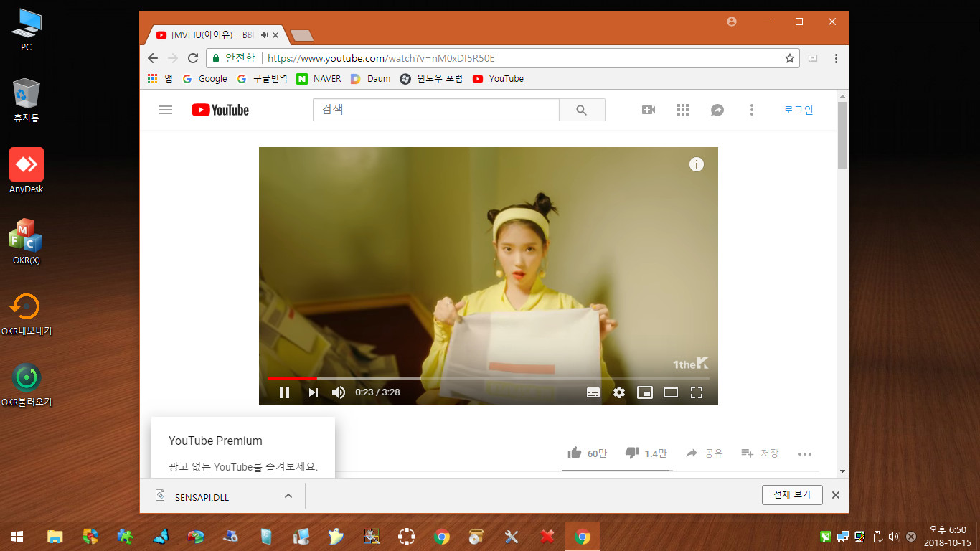Image resolution: width=980 pixels, height=551 pixels.
Task: Skip to the next video
Action: tap(313, 392)
